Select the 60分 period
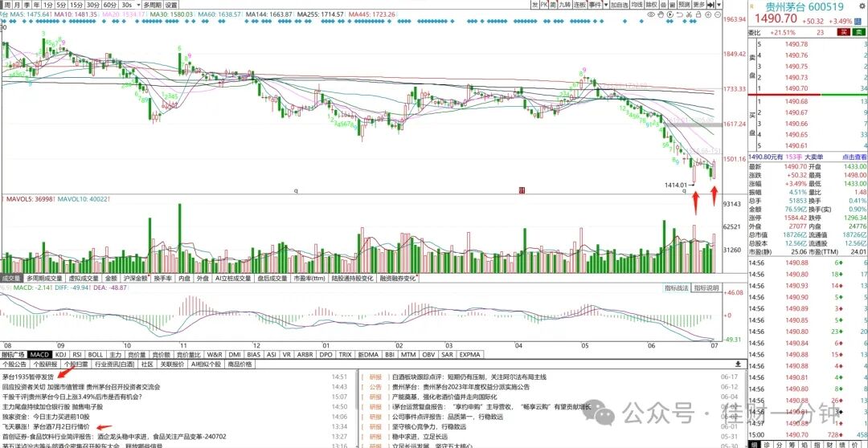Screen dimensions: 868x448 coord(109,5)
